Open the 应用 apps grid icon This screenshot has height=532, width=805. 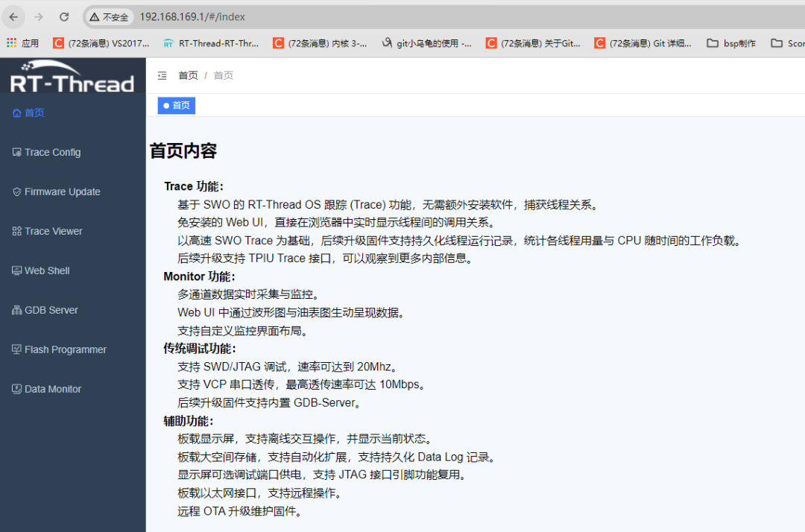(x=10, y=43)
